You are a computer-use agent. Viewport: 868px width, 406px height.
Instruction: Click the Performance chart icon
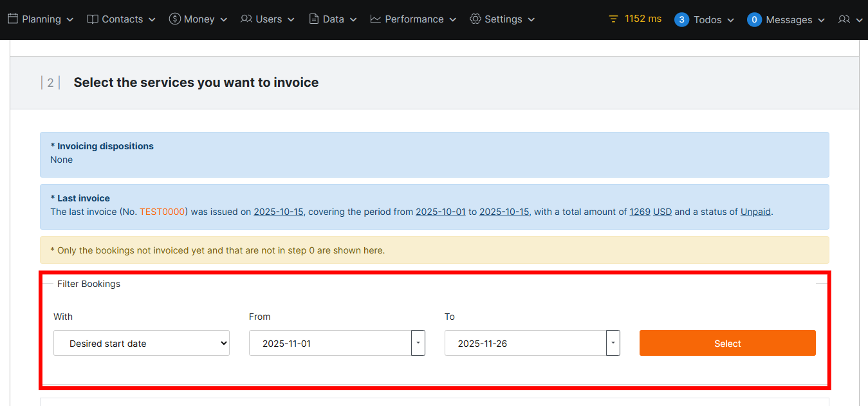(376, 19)
